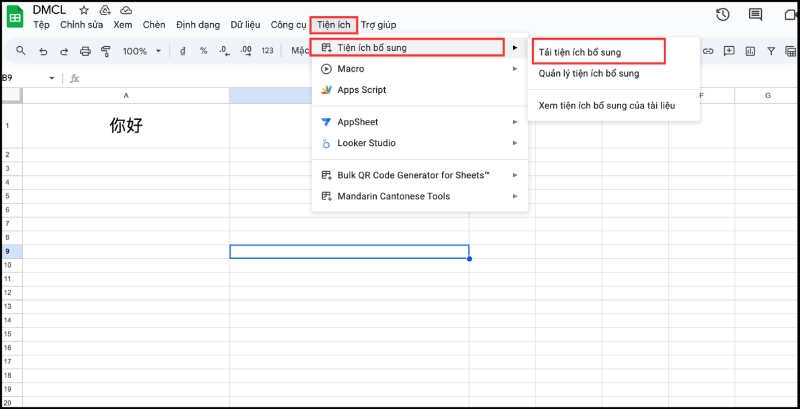800x409 pixels.
Task: Apply currency format đ
Action: pos(183,50)
